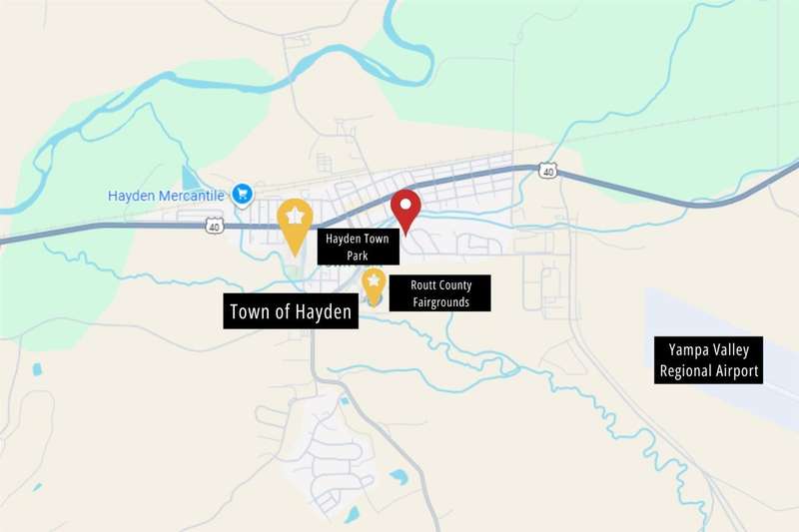Click the Yampa Valley Regional Airport label
Screen dimensions: 799x532
[x=708, y=360]
